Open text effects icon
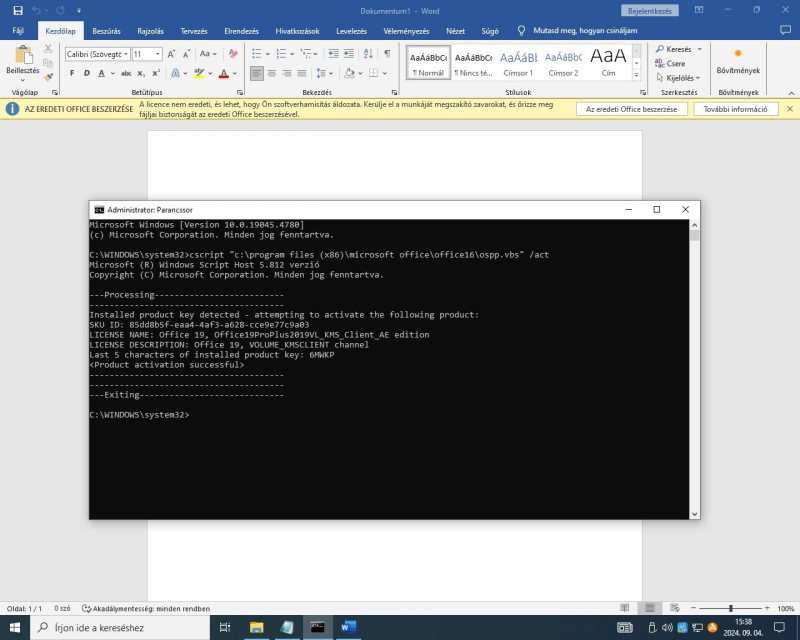Viewport: 800px width, 640px height. [175, 73]
